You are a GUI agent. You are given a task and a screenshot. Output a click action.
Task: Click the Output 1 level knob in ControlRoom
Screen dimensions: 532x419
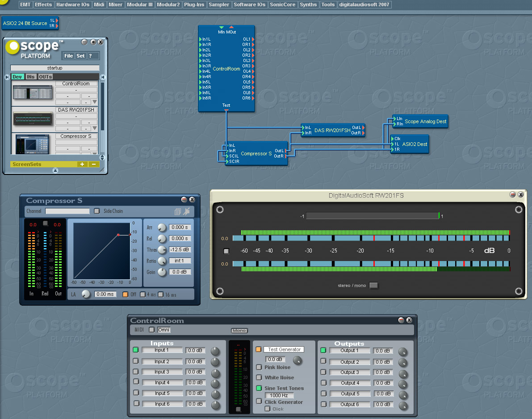pos(403,352)
